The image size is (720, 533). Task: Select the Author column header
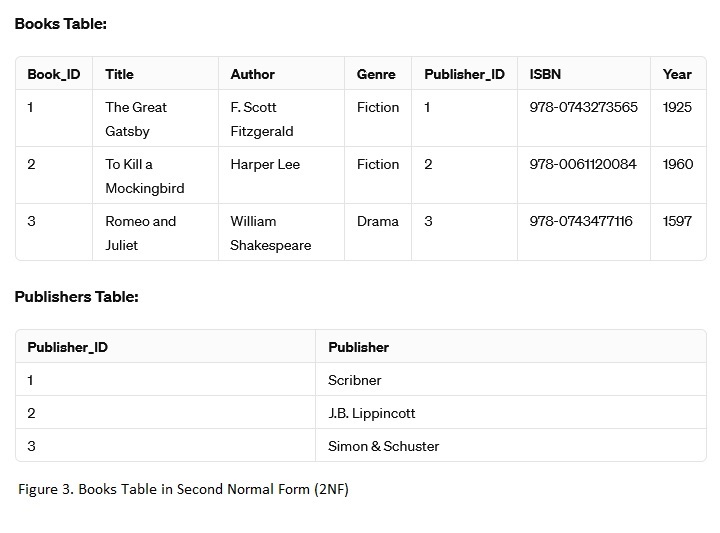252,74
